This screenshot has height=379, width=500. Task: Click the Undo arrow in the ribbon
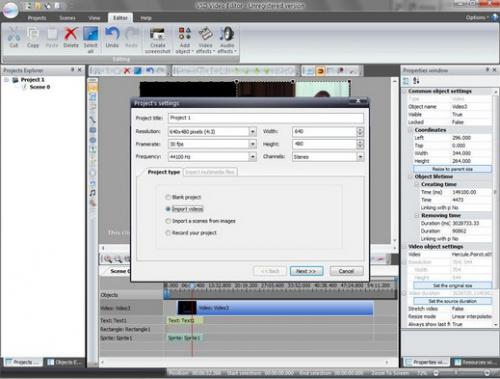112,37
